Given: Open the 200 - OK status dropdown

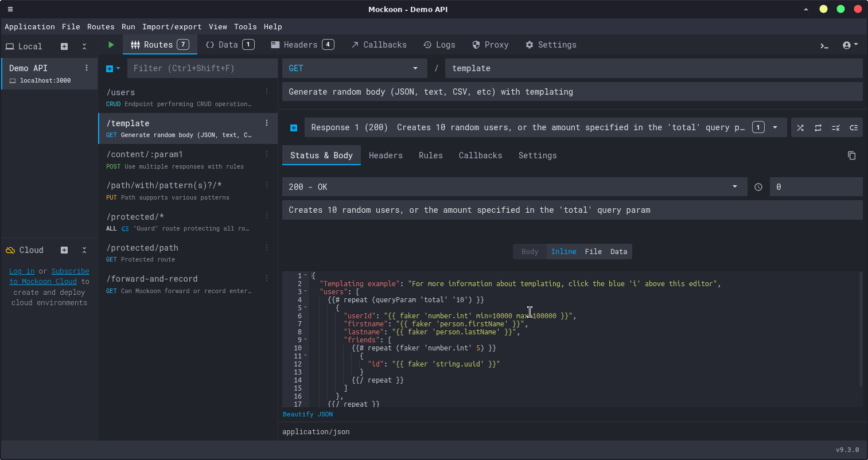Looking at the screenshot, I should tap(515, 187).
